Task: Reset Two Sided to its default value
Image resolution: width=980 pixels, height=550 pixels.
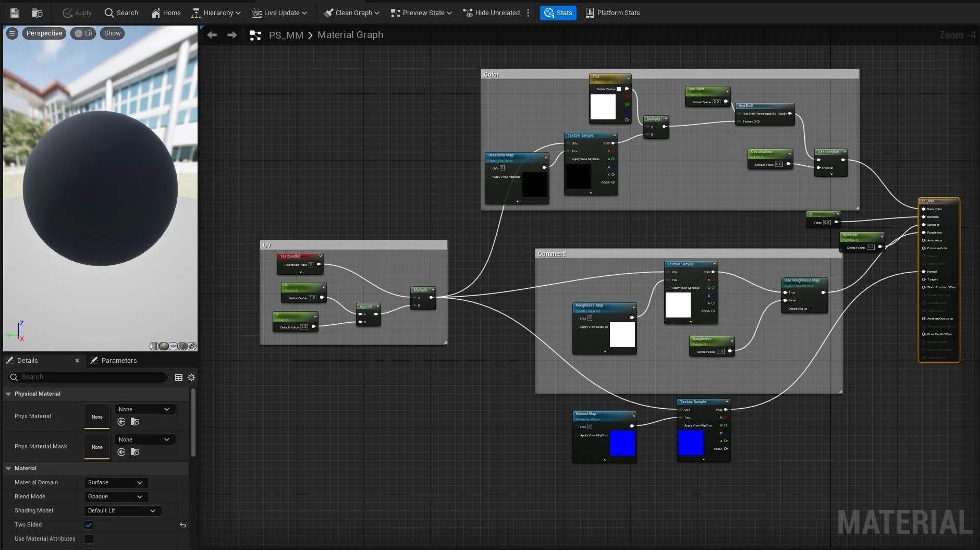Action: coord(182,525)
